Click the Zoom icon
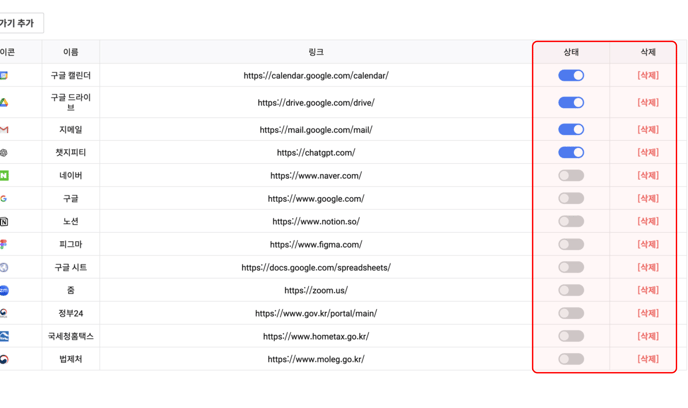688x408 pixels. pos(4,290)
